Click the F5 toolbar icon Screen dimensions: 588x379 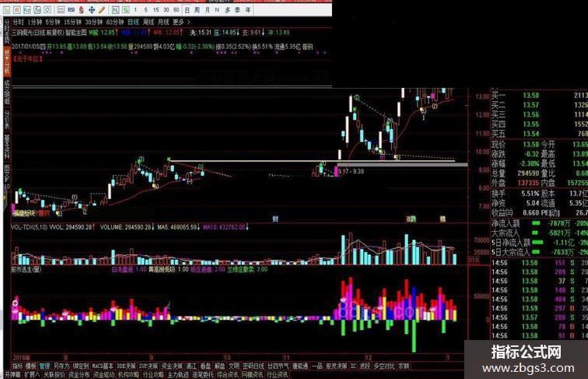point(116,10)
